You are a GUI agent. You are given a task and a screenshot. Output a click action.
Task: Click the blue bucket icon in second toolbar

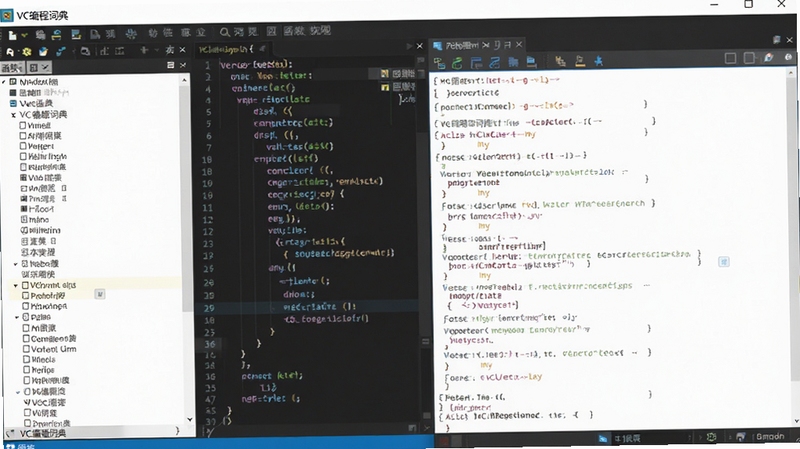pos(43,52)
